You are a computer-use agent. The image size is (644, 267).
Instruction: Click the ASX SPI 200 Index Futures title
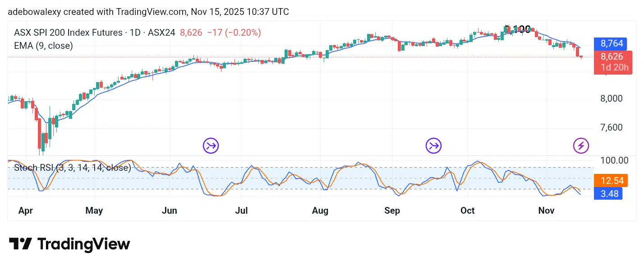(x=68, y=33)
